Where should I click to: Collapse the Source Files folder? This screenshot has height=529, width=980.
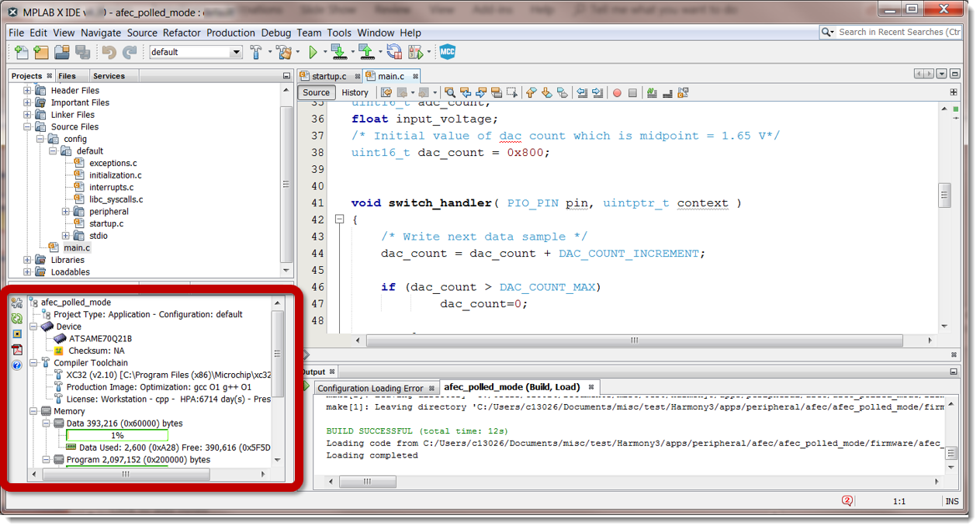coord(28,126)
